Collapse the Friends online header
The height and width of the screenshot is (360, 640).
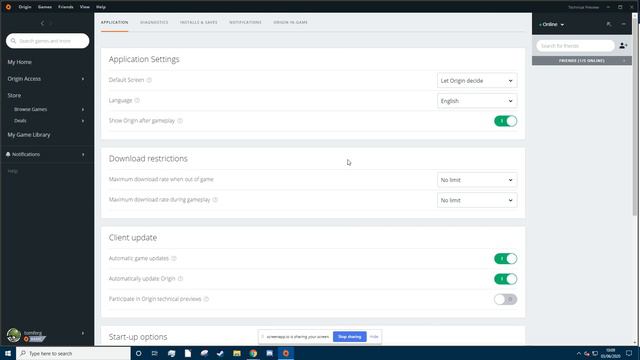[x=582, y=61]
